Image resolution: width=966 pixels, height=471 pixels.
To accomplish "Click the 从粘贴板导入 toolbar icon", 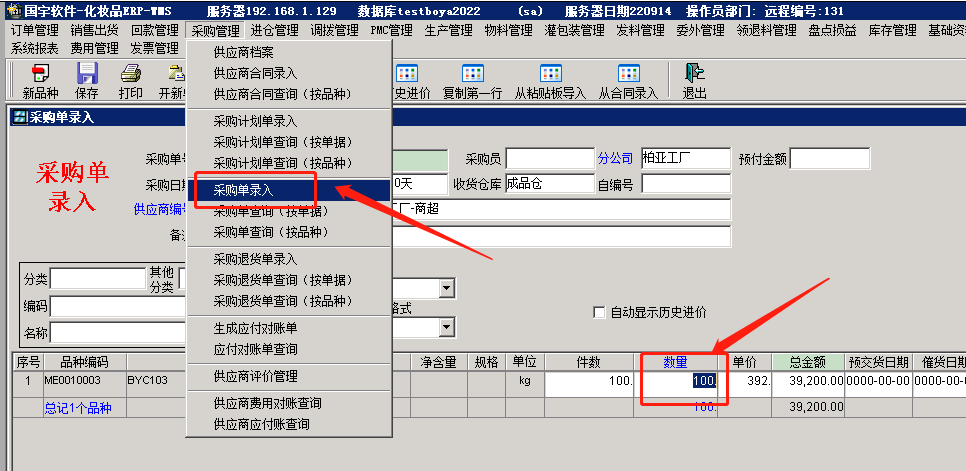I will click(550, 73).
